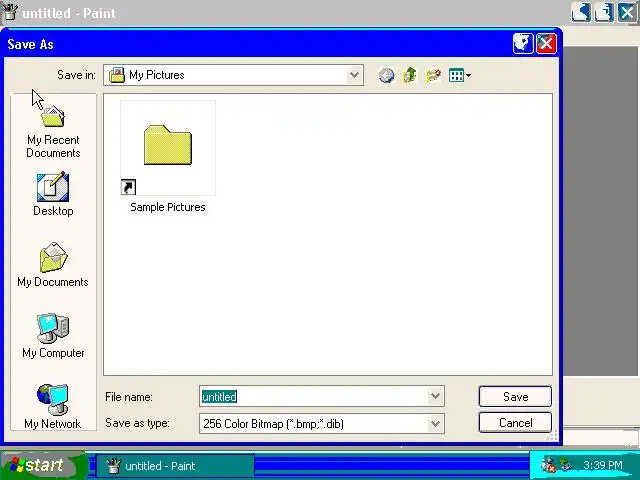
Task: Click the Paint icon in title bar
Action: [10, 12]
